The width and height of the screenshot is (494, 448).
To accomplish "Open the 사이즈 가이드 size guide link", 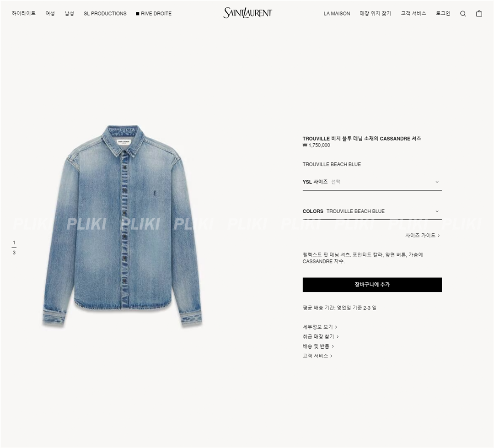I will click(x=423, y=236).
